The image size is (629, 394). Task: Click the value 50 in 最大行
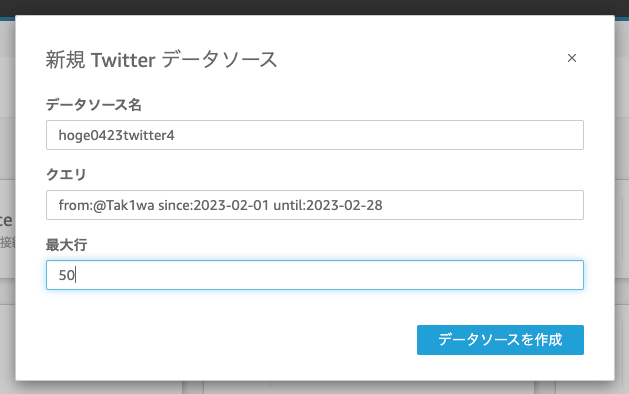[67, 275]
